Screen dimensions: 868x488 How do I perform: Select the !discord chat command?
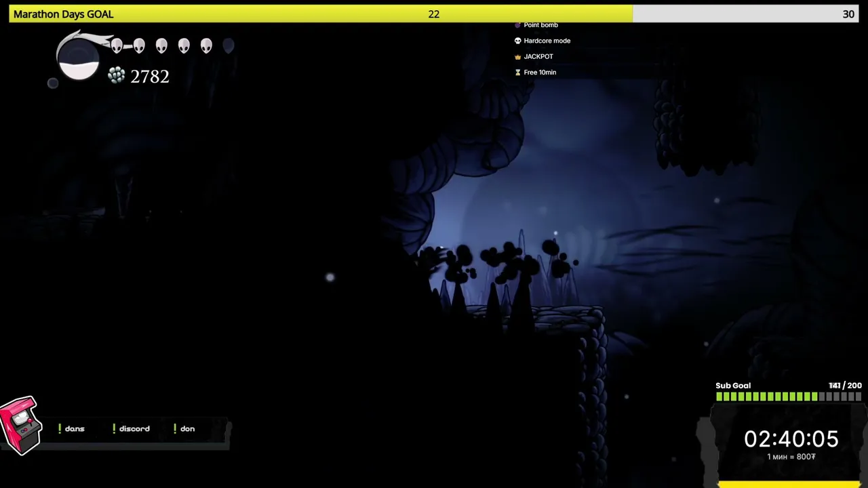(x=131, y=428)
